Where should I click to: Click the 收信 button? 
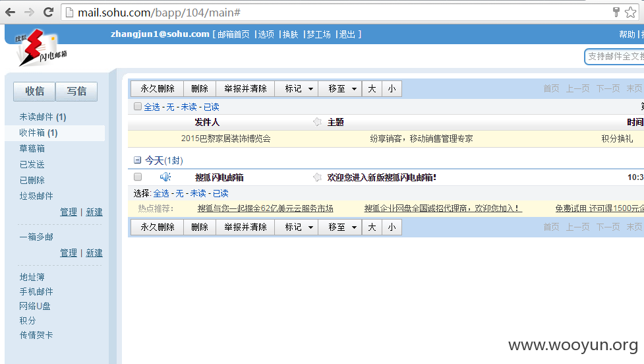[x=34, y=91]
